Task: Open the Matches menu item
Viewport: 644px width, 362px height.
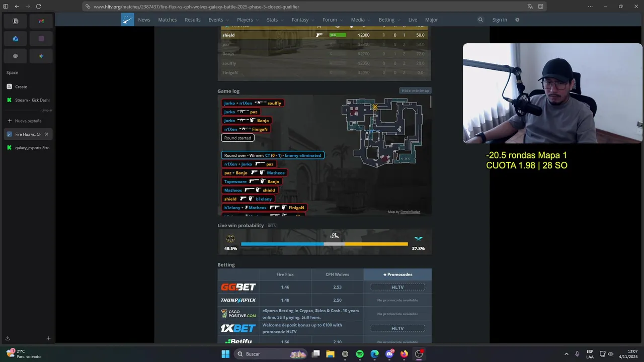Action: [168, 20]
